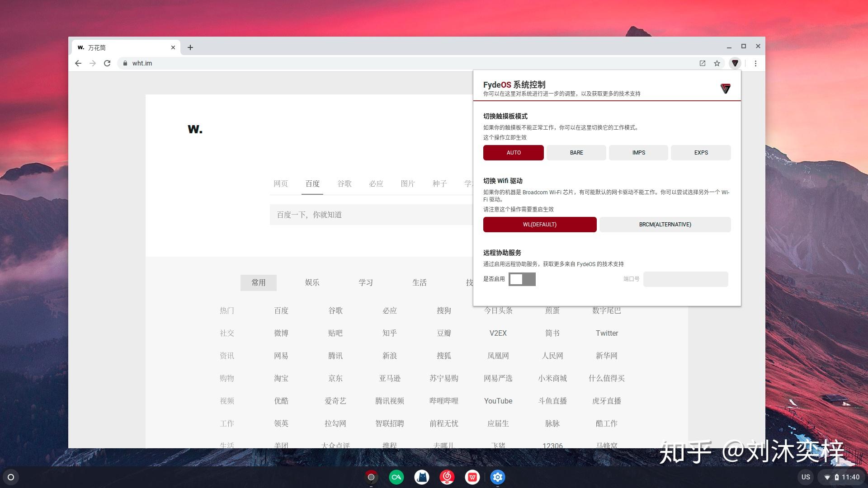Screen dimensions: 868x488
Task: View site info via the lock icon
Action: click(125, 63)
